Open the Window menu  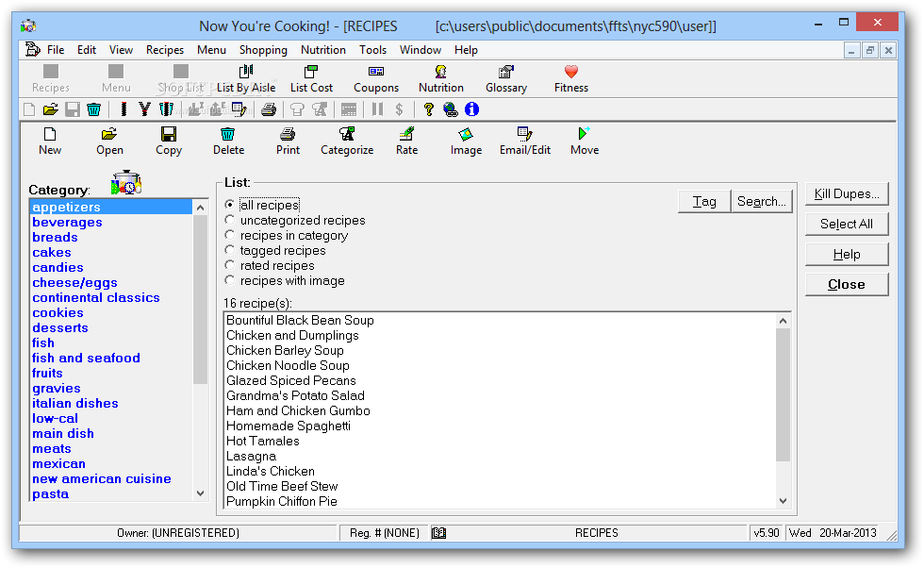click(x=421, y=50)
